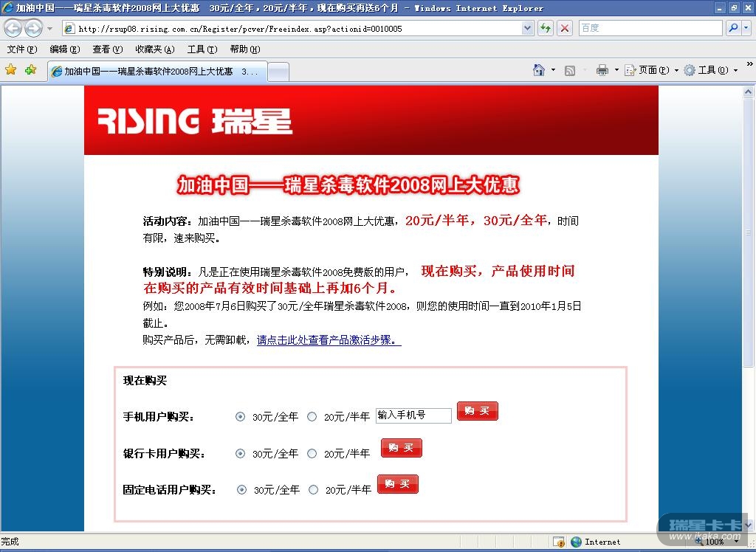Open the 查看(V) menu
This screenshot has height=552, width=756.
108,49
